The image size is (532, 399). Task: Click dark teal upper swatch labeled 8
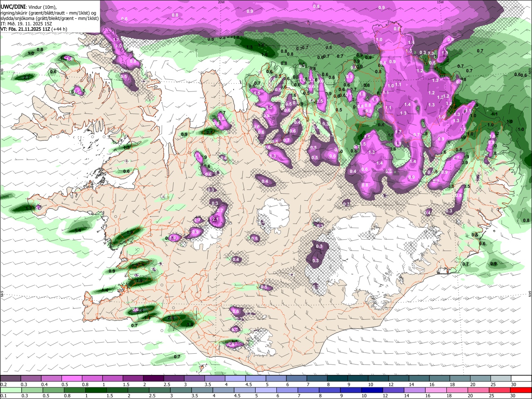(x=337, y=379)
